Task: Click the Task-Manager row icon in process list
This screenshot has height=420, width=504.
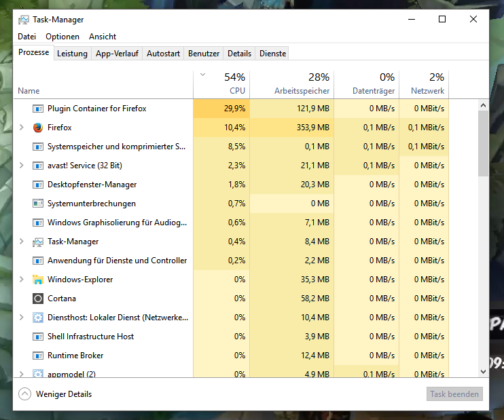Action: (38, 242)
